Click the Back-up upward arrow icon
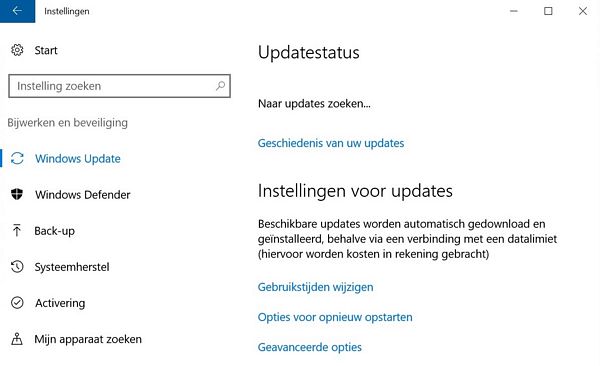 pyautogui.click(x=17, y=230)
